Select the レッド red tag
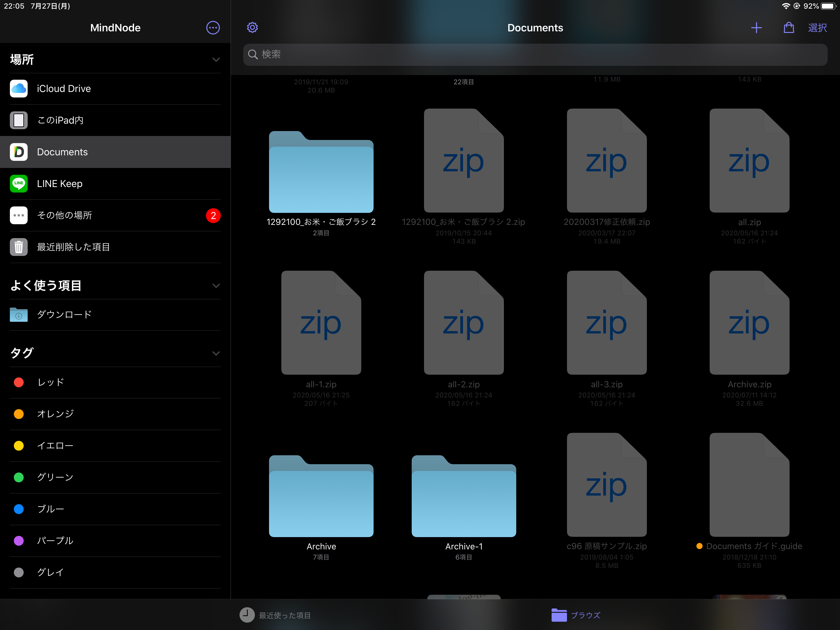The width and height of the screenshot is (840, 630). pyautogui.click(x=115, y=382)
